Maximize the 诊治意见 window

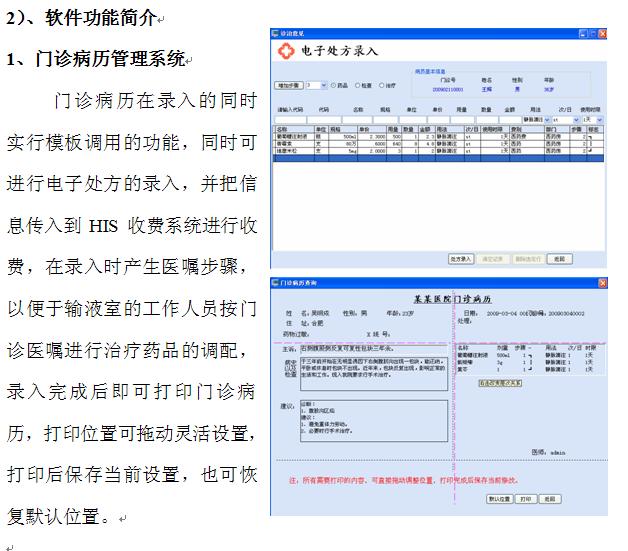591,32
